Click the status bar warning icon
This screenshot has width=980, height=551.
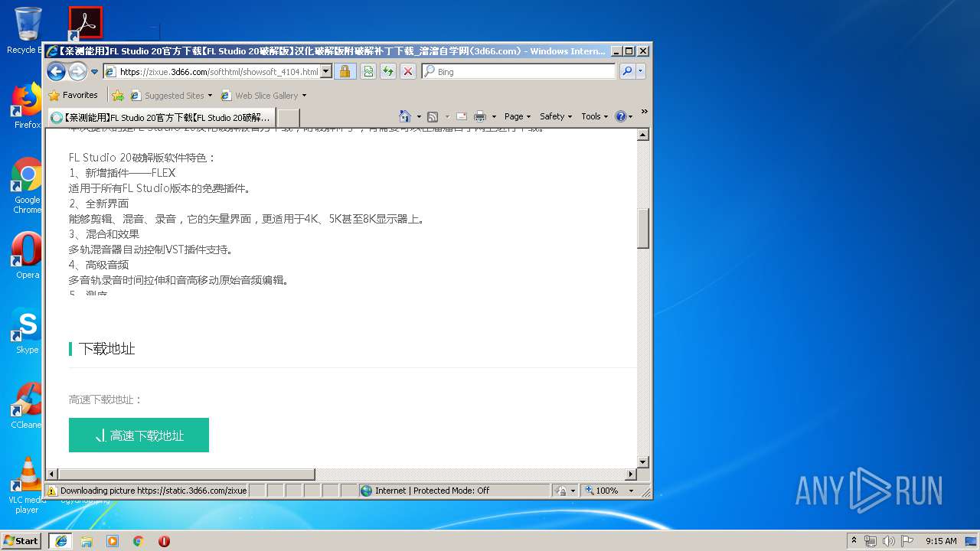coord(51,491)
